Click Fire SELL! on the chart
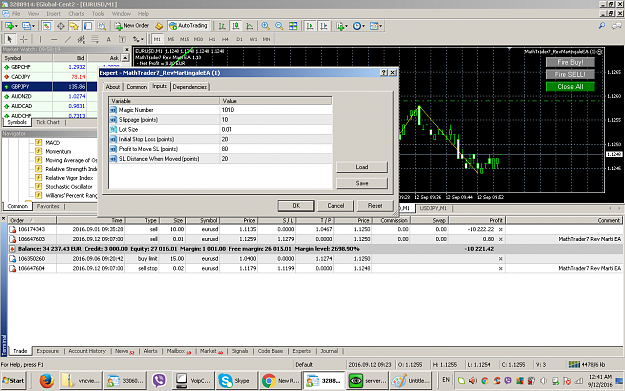The image size is (625, 391). 570,75
